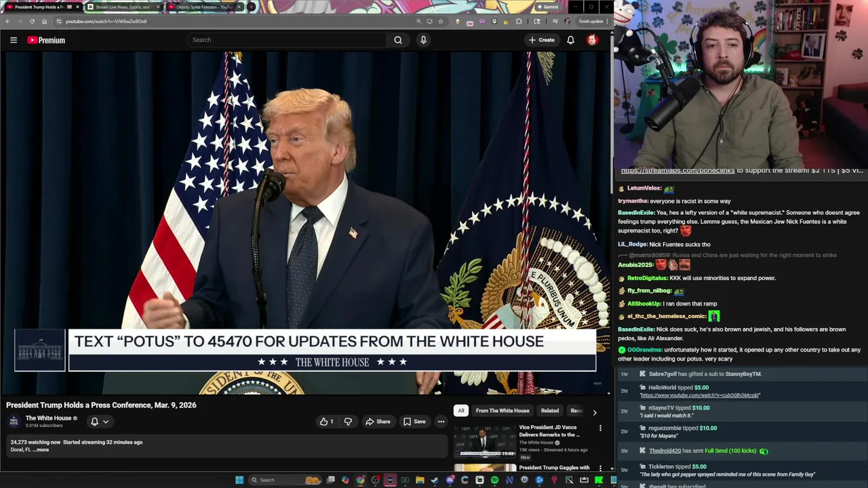The height and width of the screenshot is (488, 868).
Task: Go to YouTube Premium home logo
Action: (46, 40)
